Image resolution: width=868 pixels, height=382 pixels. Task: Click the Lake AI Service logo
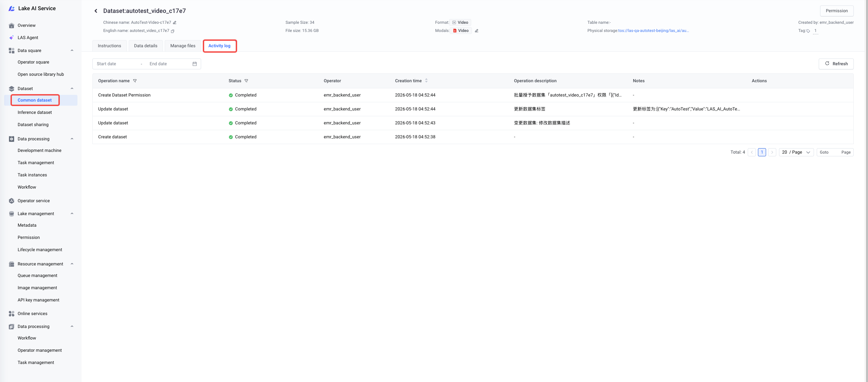click(12, 8)
